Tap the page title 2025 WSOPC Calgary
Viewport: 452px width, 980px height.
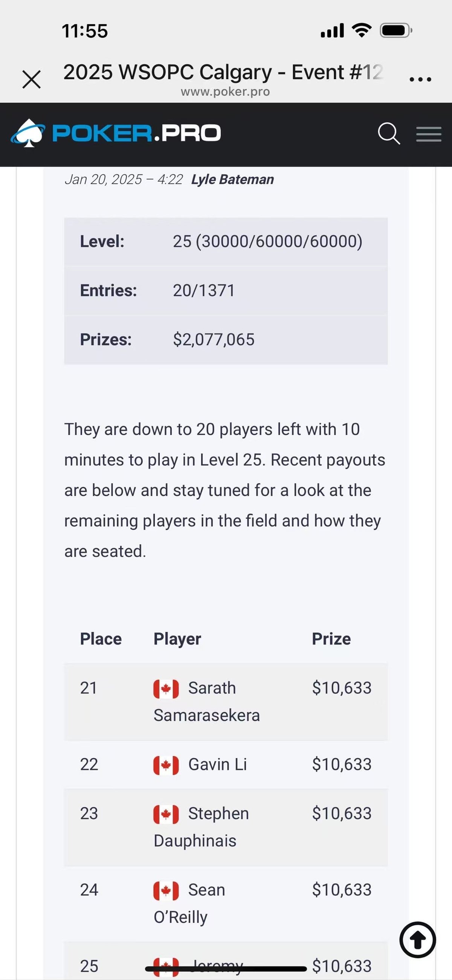[x=223, y=72]
